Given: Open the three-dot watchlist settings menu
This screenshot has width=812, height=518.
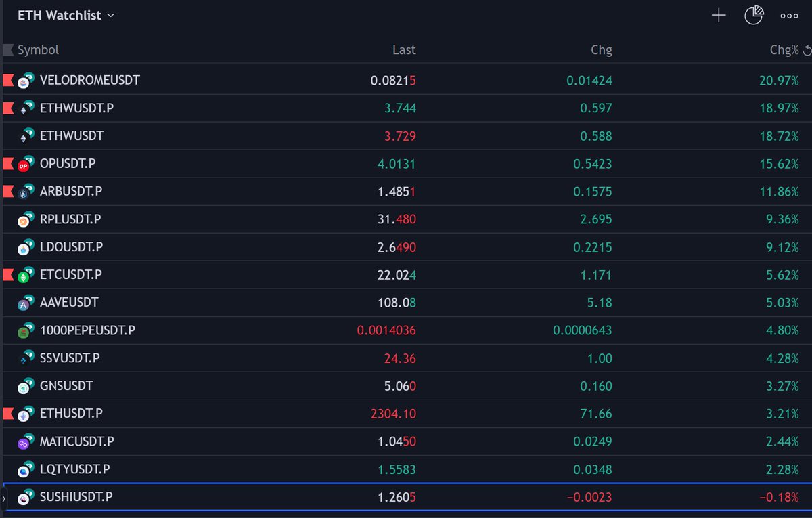Looking at the screenshot, I should point(789,16).
